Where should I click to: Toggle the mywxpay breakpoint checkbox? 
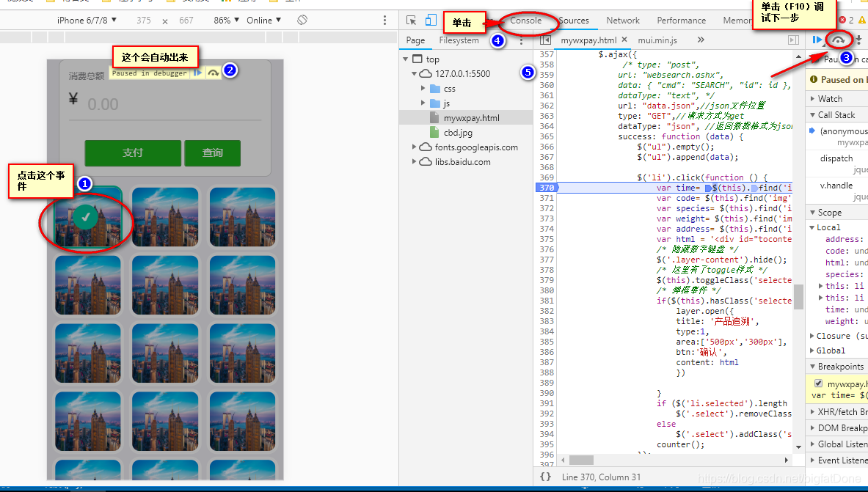click(818, 383)
